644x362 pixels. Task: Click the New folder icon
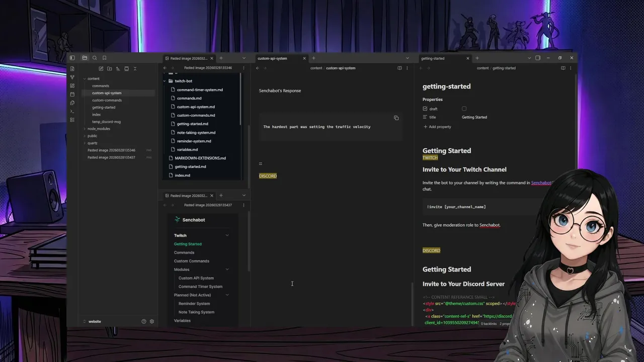pos(109,68)
